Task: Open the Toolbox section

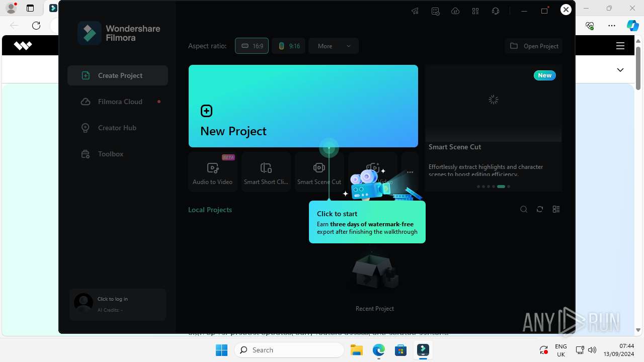Action: click(118, 154)
